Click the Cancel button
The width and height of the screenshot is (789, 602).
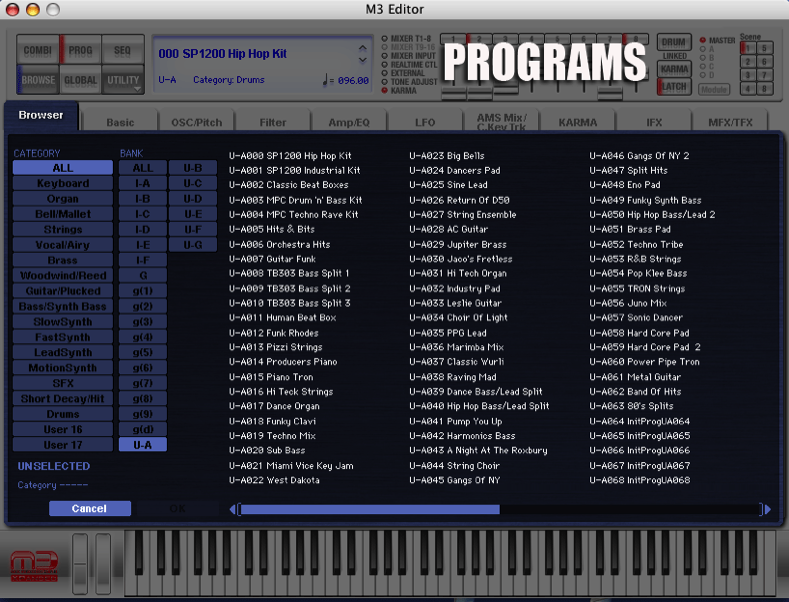tap(89, 509)
